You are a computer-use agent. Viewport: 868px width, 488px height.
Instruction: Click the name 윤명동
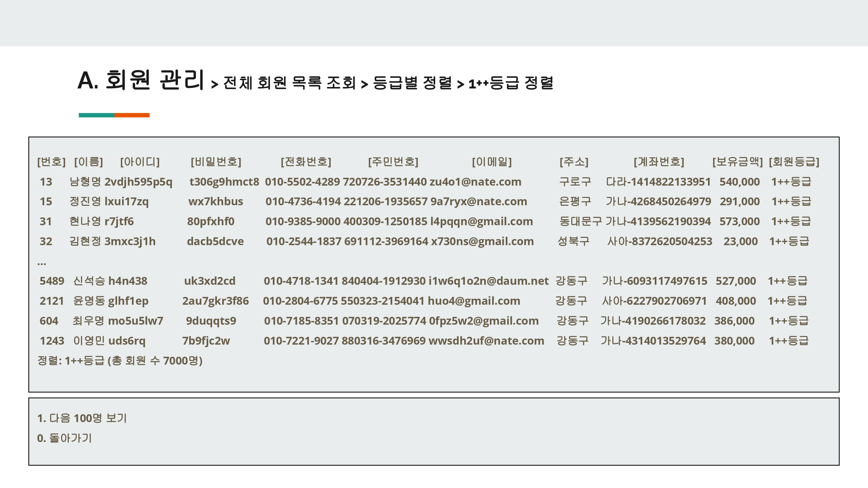point(89,301)
